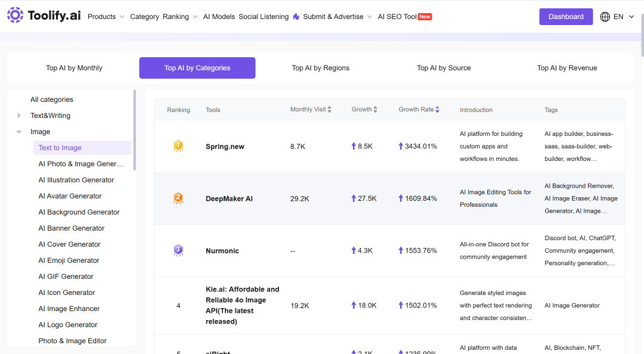Click the growth rate arrow next to 1609.84%
The image size is (644, 354).
pyautogui.click(x=401, y=198)
